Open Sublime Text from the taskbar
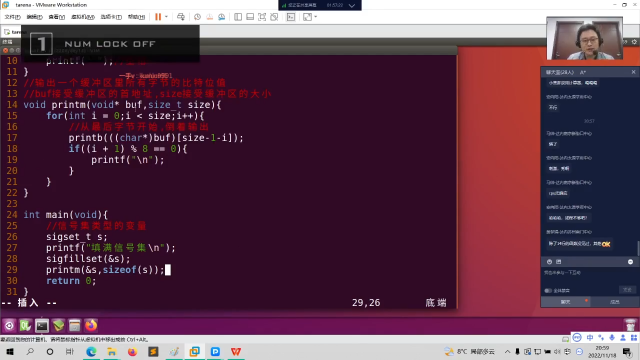The width and height of the screenshot is (640, 360). pyautogui.click(x=153, y=351)
